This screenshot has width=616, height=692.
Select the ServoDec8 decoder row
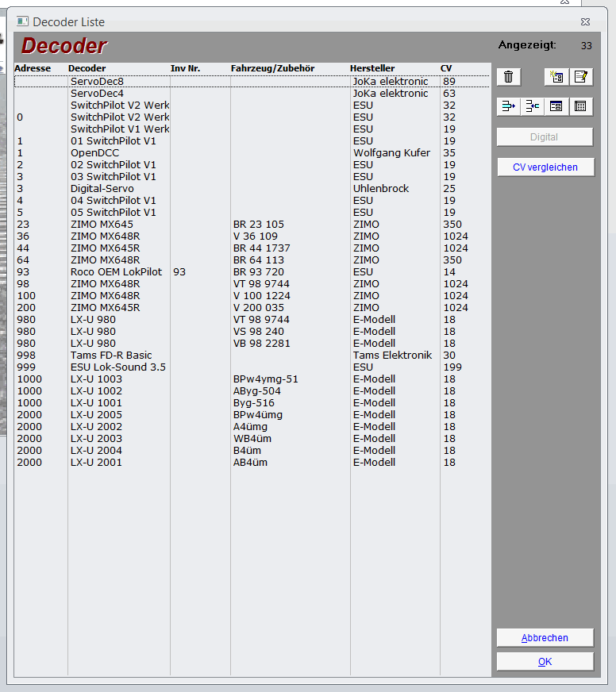(x=252, y=82)
